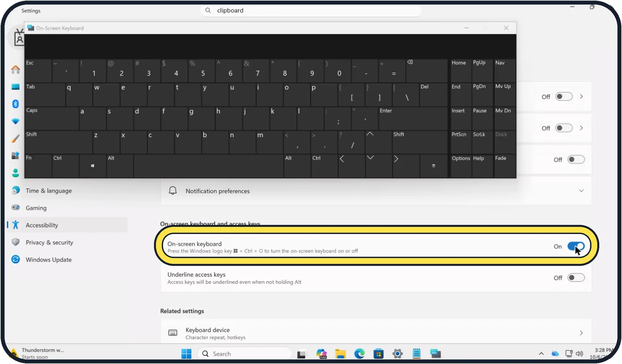The height and width of the screenshot is (364, 622).
Task: Click the volume icon in the system tray
Action: coord(579,354)
